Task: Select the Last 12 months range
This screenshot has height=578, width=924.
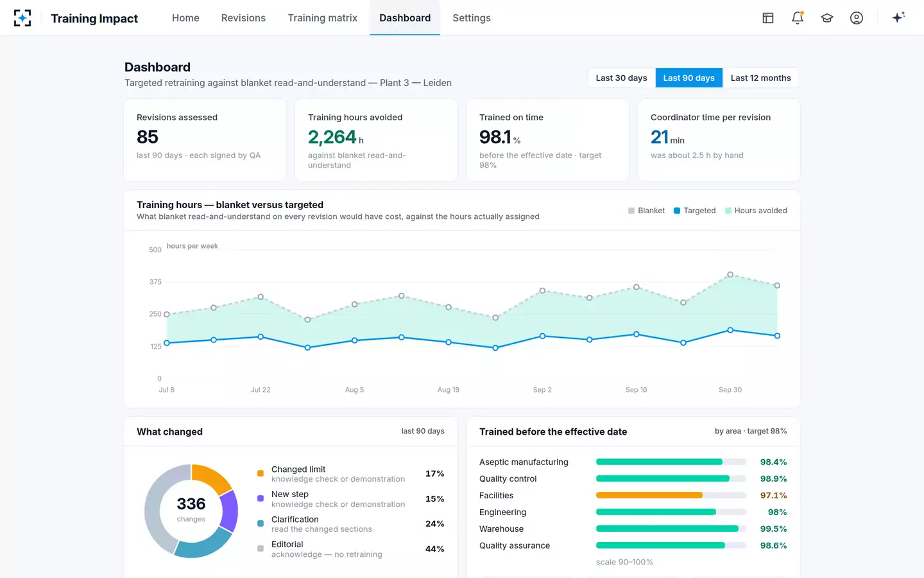Action: click(x=760, y=78)
